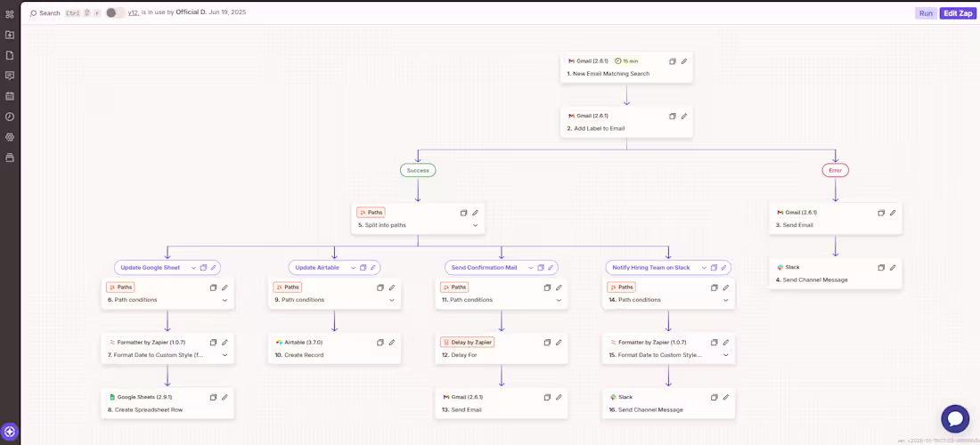Copy step 4 Send Channel Message
This screenshot has width=980, height=445.
[x=881, y=267]
